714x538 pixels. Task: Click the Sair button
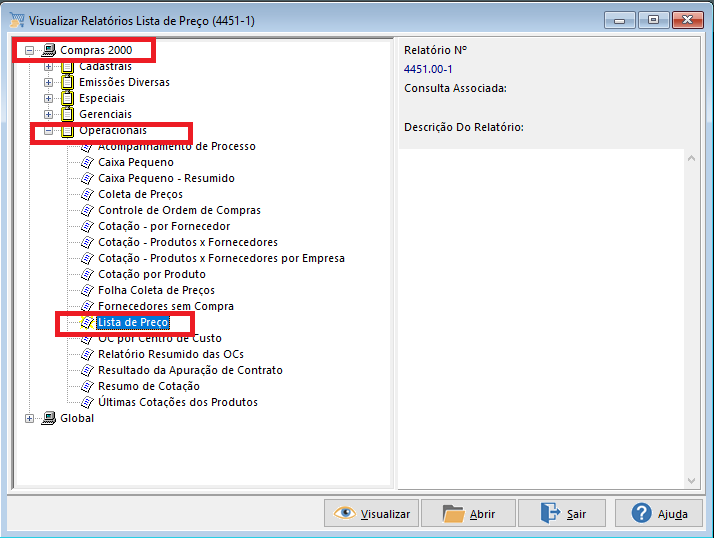562,513
